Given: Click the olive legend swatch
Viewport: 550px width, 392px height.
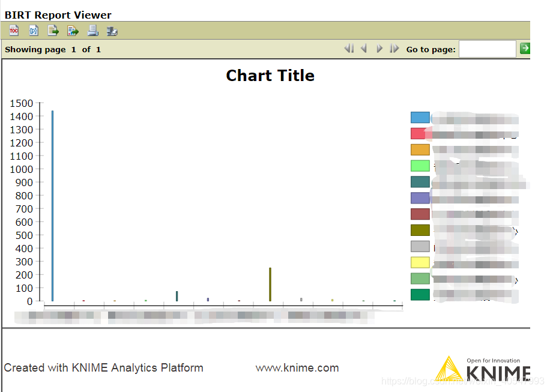Looking at the screenshot, I should (420, 231).
